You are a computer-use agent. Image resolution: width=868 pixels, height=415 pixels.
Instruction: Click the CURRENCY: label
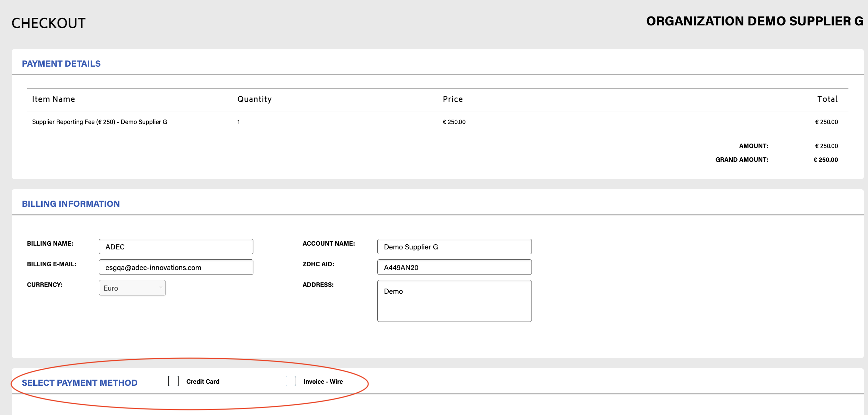[45, 285]
